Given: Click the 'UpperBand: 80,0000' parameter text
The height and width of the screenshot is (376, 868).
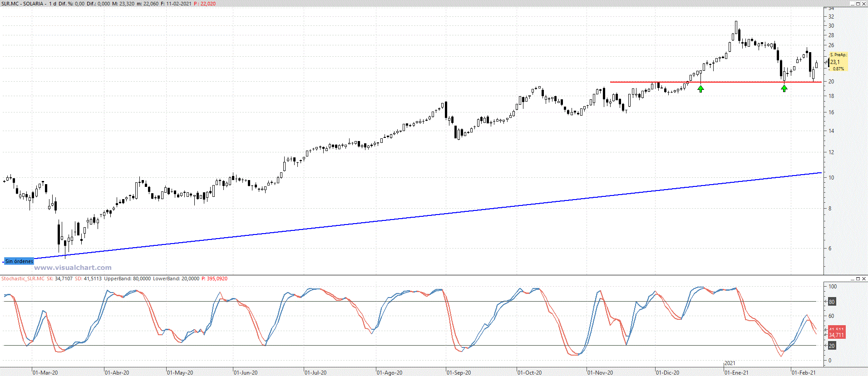Looking at the screenshot, I should [127, 278].
